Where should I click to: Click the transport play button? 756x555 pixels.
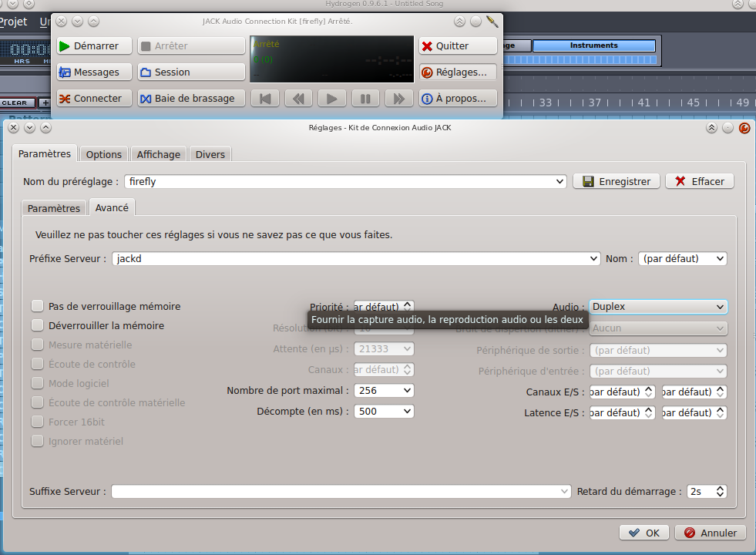click(331, 99)
